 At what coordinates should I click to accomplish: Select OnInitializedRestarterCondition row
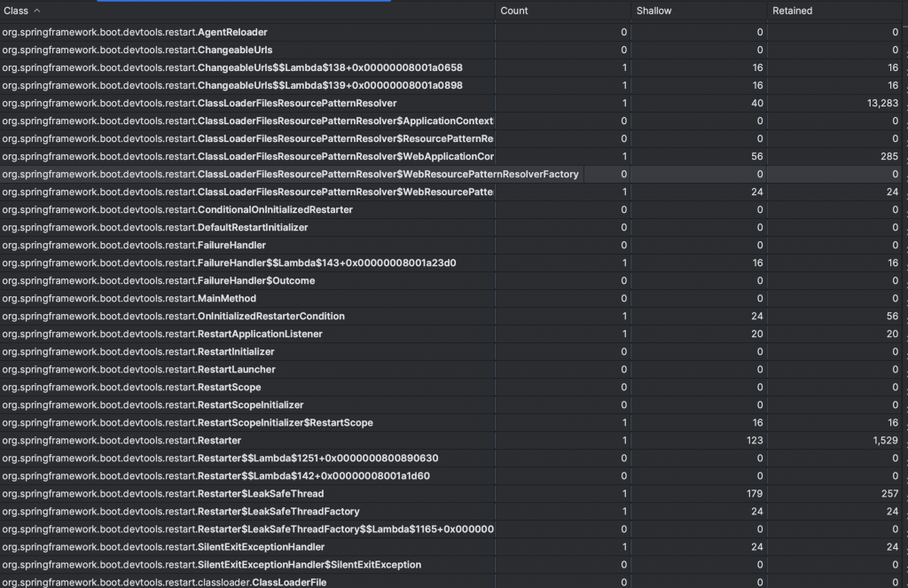[x=451, y=317]
